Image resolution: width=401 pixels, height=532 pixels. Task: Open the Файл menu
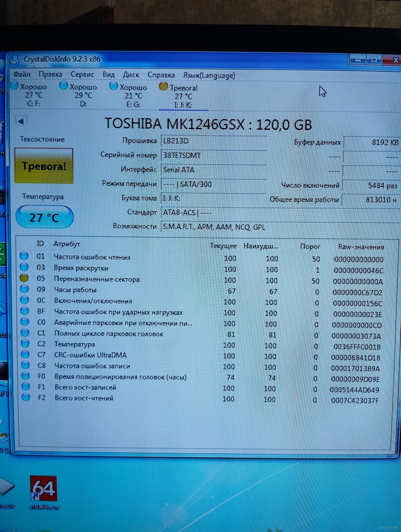click(x=22, y=74)
